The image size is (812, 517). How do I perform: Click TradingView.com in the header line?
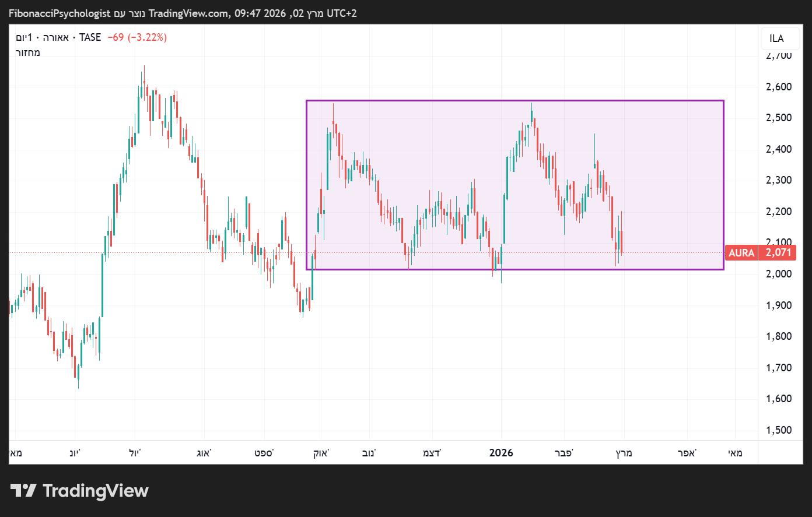[188, 13]
